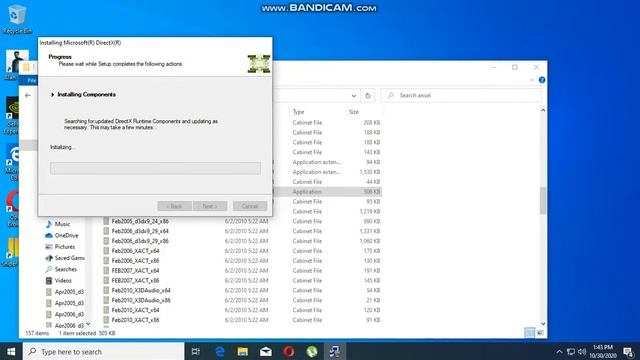This screenshot has height=360, width=640.
Task: Select file FEB2007_XACT_x64
Action: coord(135,271)
